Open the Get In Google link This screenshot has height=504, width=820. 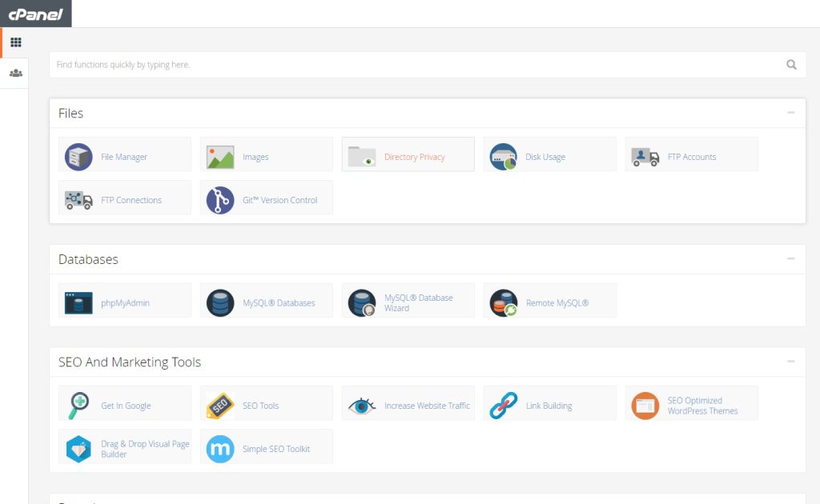(x=126, y=406)
